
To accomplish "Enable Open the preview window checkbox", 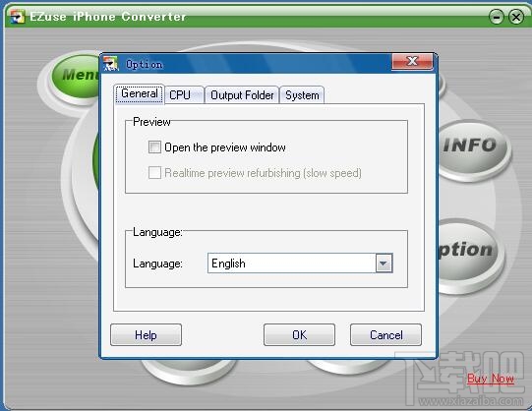I will 154,147.
